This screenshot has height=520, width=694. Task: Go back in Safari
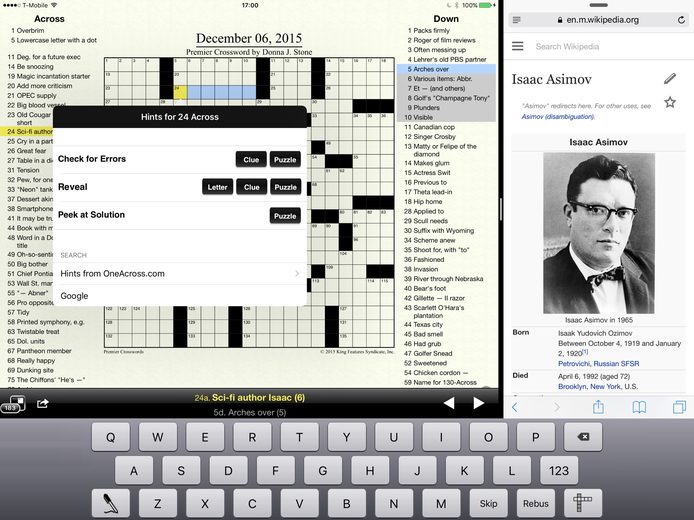click(515, 407)
